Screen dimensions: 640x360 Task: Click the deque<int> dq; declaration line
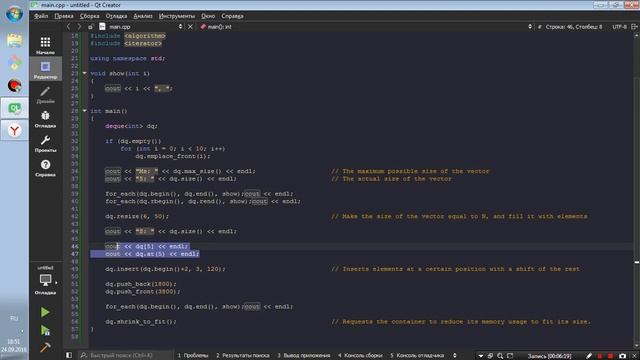(x=131, y=126)
